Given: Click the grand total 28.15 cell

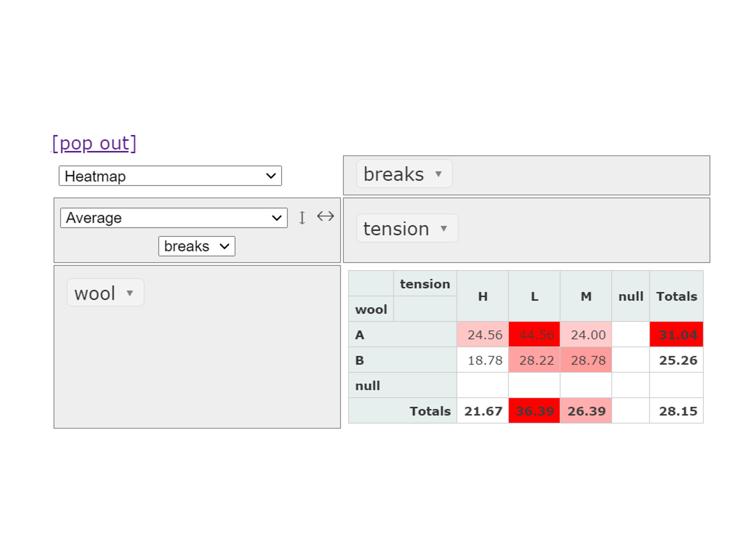Looking at the screenshot, I should click(677, 411).
